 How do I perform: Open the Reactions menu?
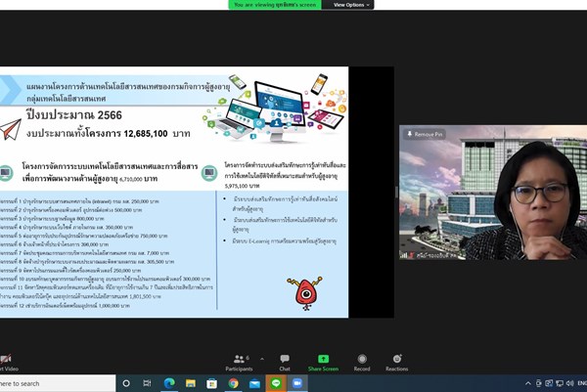(x=397, y=363)
